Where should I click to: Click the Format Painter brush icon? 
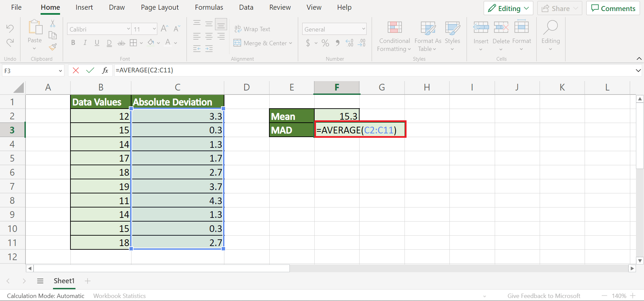53,47
